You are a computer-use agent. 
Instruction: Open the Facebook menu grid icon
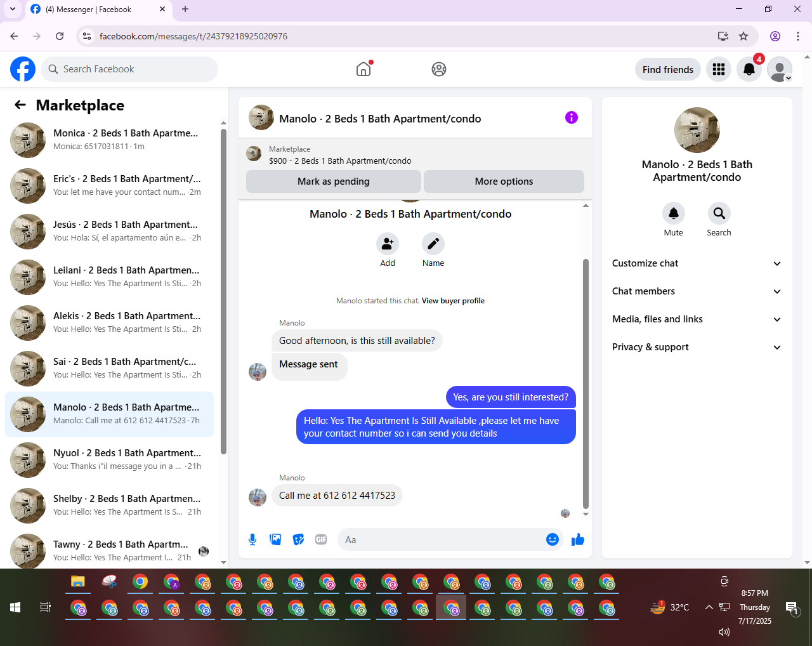[719, 69]
